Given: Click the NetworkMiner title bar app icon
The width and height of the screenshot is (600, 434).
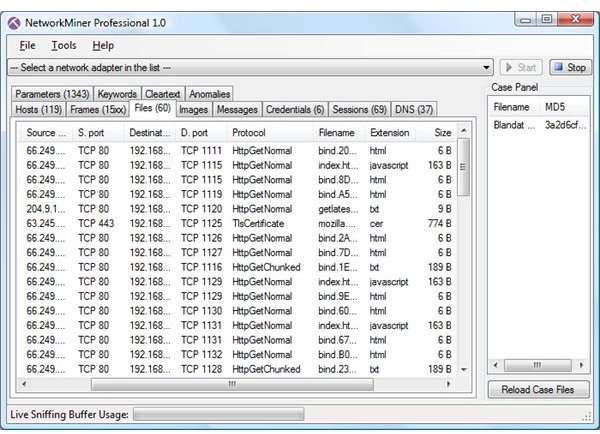Looking at the screenshot, I should click(x=14, y=23).
